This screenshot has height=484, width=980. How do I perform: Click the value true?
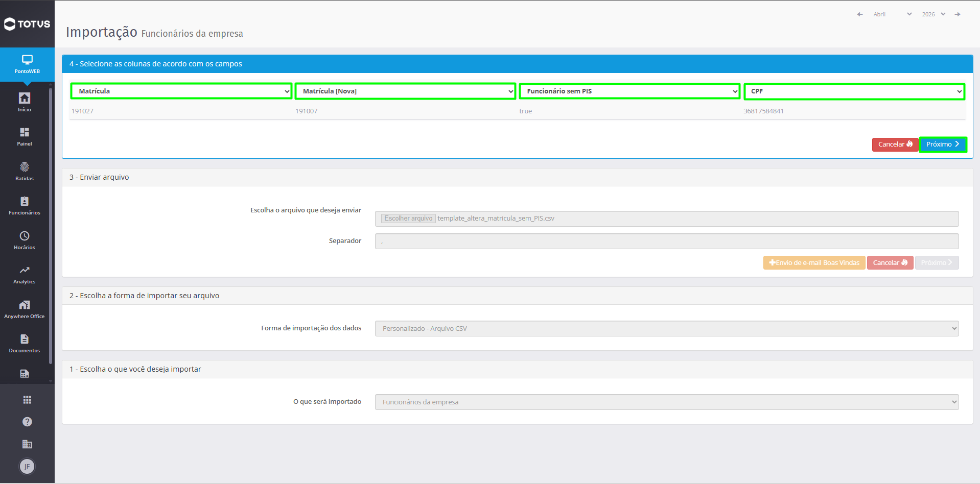click(x=526, y=111)
